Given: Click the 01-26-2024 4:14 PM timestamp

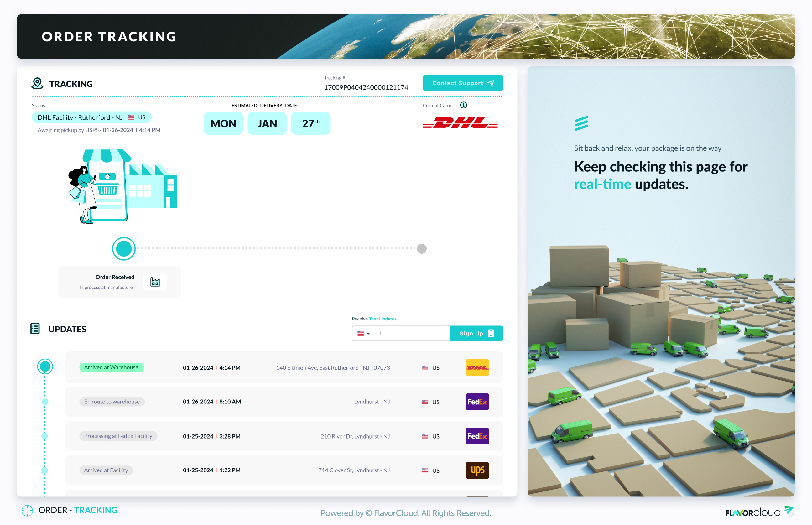Looking at the screenshot, I should pyautogui.click(x=211, y=367).
